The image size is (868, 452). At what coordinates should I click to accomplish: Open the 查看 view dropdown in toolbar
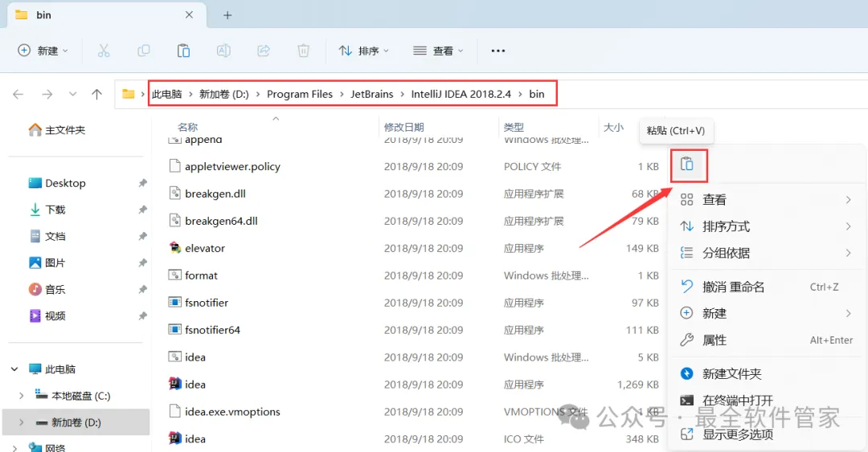pyautogui.click(x=438, y=51)
